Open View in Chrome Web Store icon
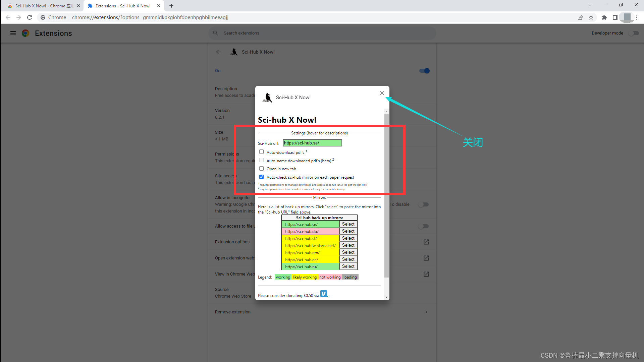Image resolution: width=644 pixels, height=362 pixels. [x=426, y=274]
